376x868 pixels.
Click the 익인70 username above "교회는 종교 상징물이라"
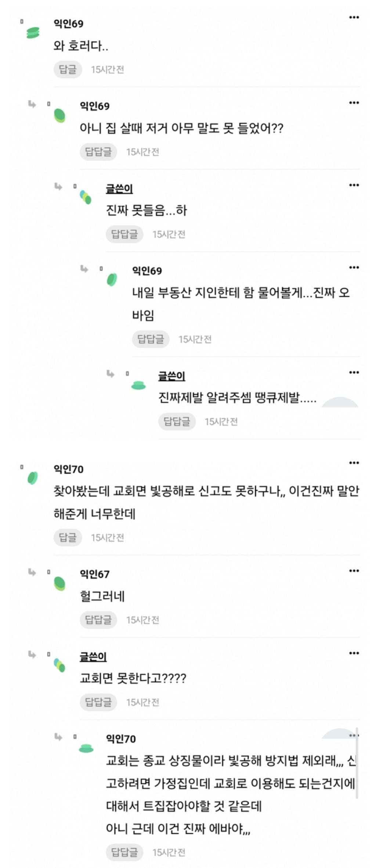(121, 739)
